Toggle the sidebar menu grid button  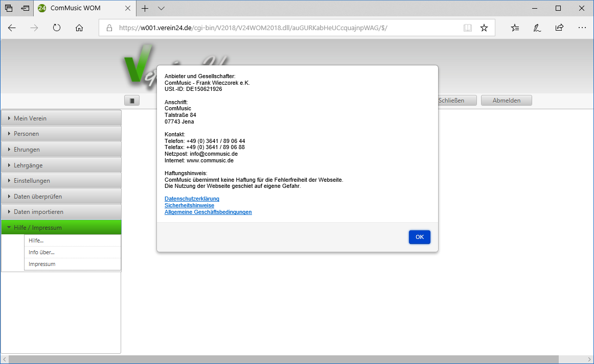pos(132,100)
